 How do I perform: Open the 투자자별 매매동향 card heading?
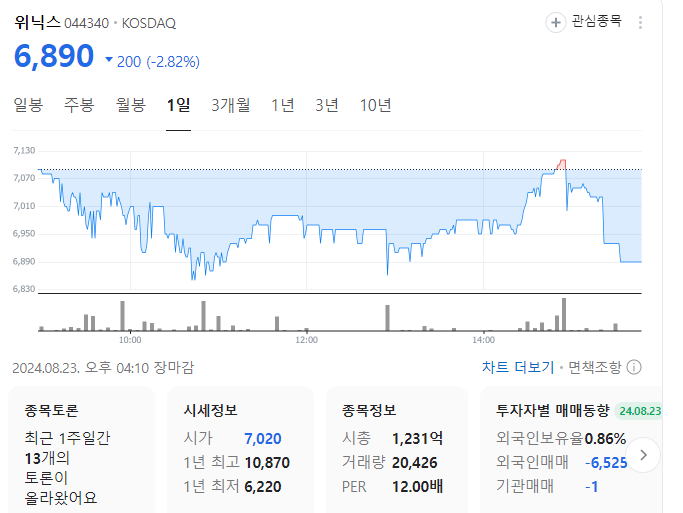(553, 410)
